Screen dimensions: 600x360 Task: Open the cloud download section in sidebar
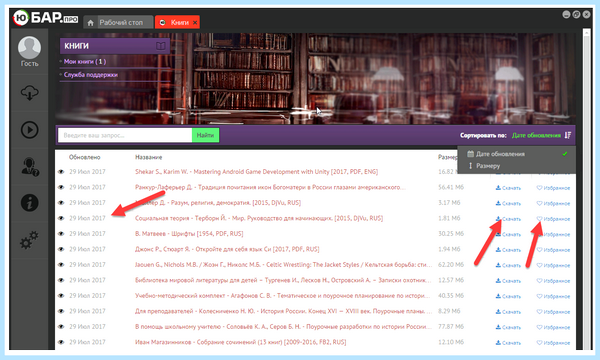click(x=29, y=93)
